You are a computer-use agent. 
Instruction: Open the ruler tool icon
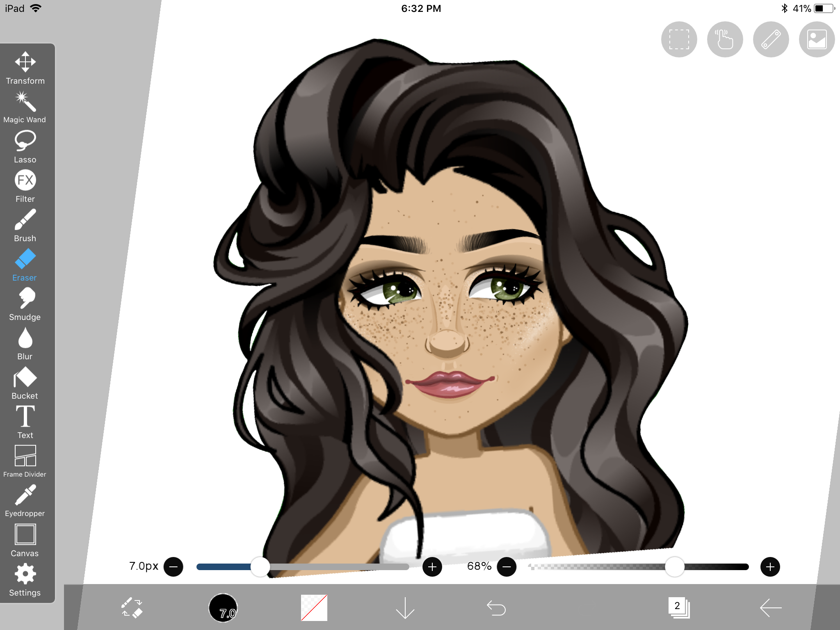[x=771, y=39]
